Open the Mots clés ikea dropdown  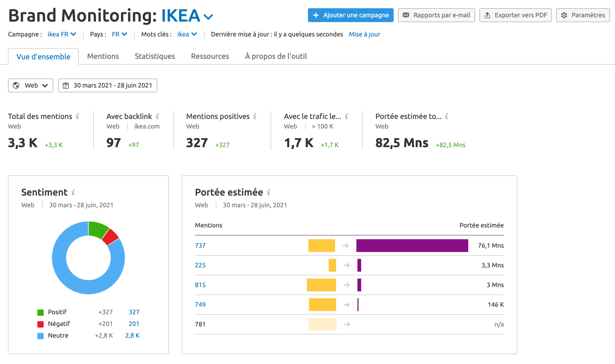coord(187,34)
